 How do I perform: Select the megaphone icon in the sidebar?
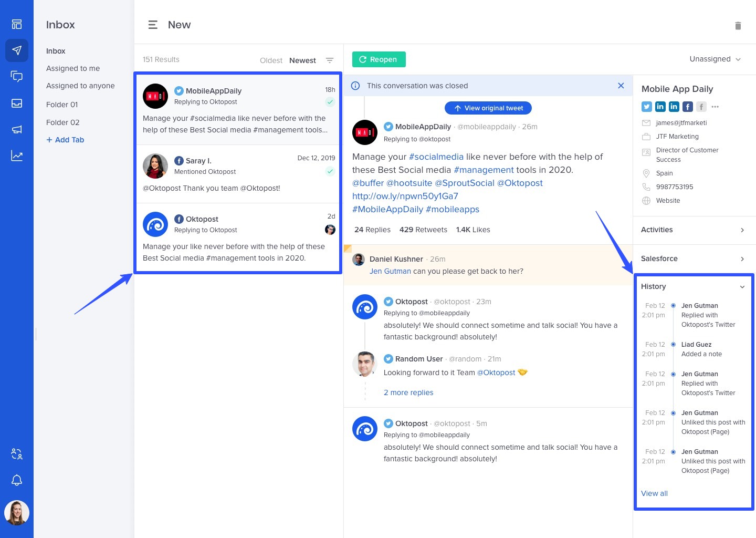[17, 129]
